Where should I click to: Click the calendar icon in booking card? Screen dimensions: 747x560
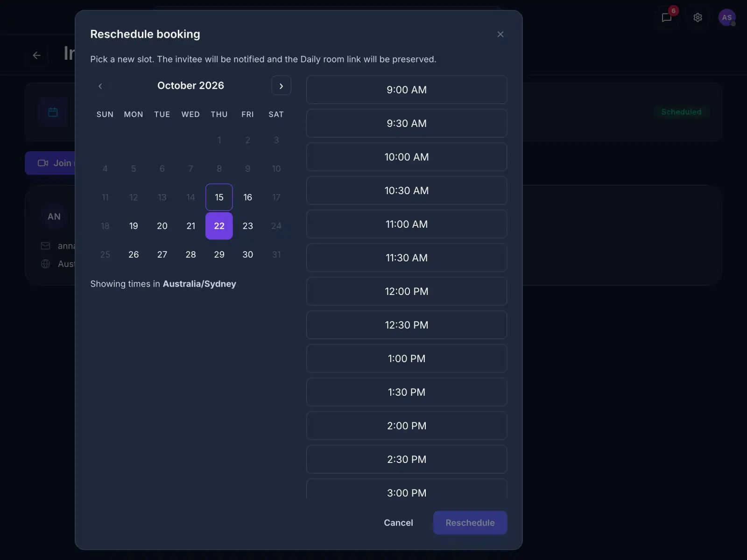pos(53,112)
